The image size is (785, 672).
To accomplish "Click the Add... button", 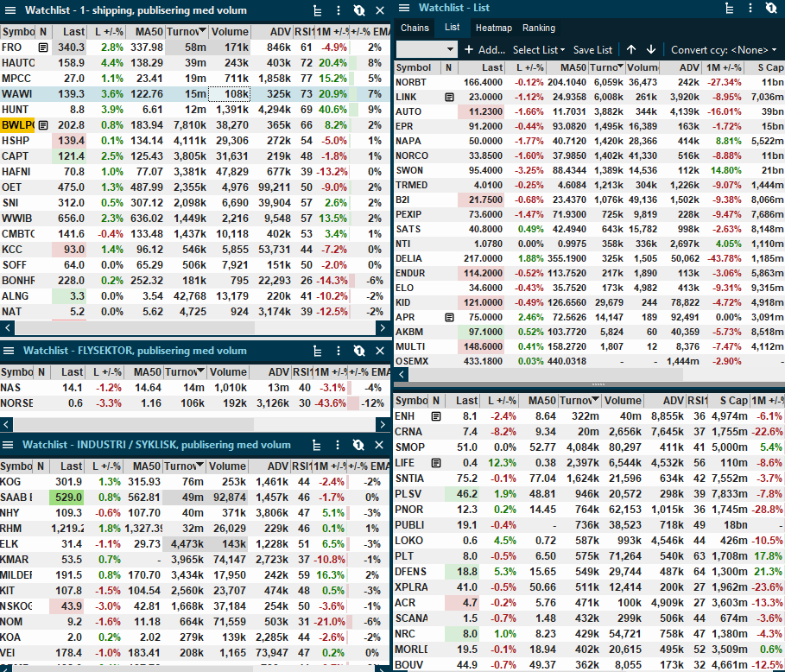I will coord(484,49).
